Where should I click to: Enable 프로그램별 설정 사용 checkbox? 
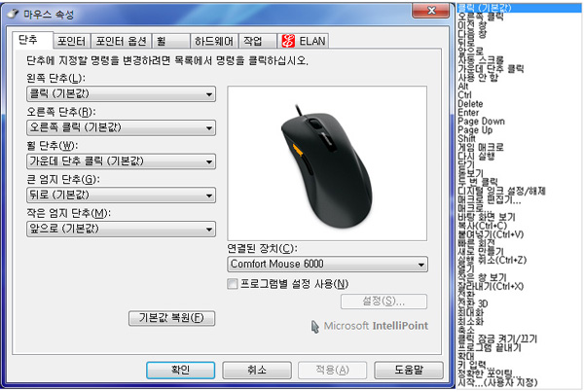point(232,283)
